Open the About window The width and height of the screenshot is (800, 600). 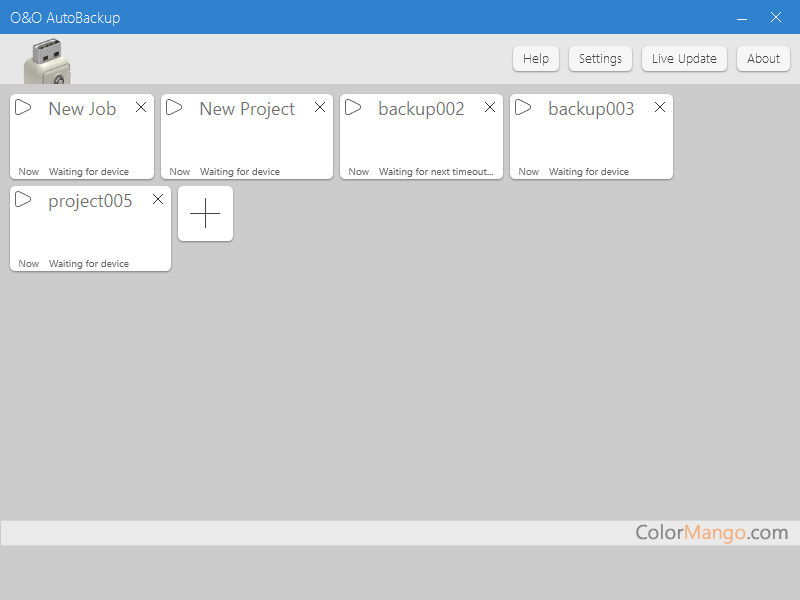[x=763, y=59]
